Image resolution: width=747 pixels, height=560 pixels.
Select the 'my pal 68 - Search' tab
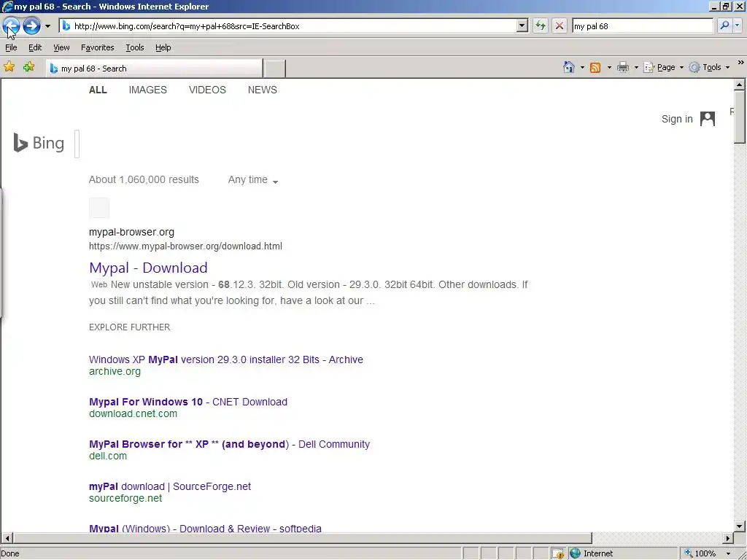click(x=154, y=68)
